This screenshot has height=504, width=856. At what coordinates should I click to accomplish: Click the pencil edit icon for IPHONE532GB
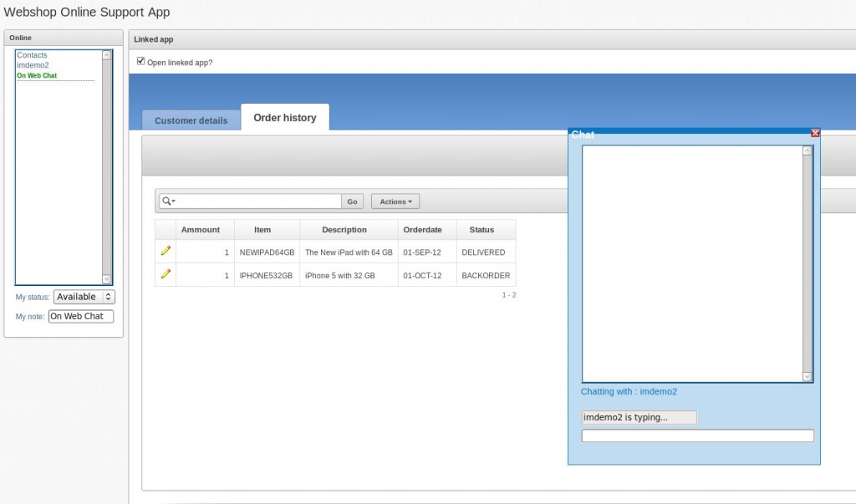pos(166,274)
